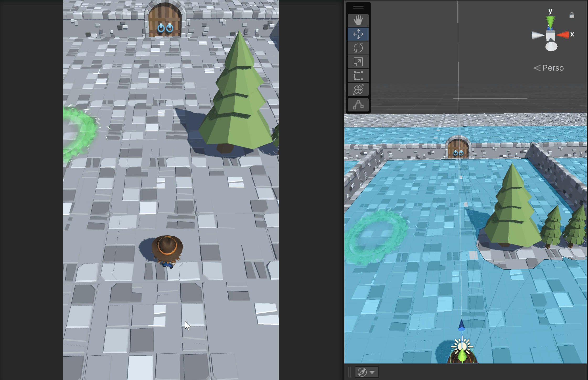Switch to the Rotate tool
This screenshot has width=588, height=380.
tap(358, 48)
